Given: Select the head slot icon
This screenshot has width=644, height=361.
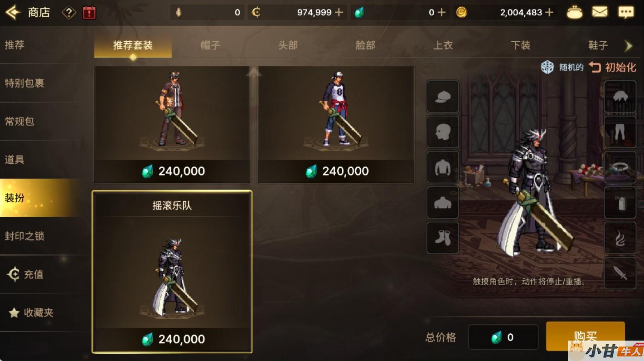Looking at the screenshot, I should point(443,132).
